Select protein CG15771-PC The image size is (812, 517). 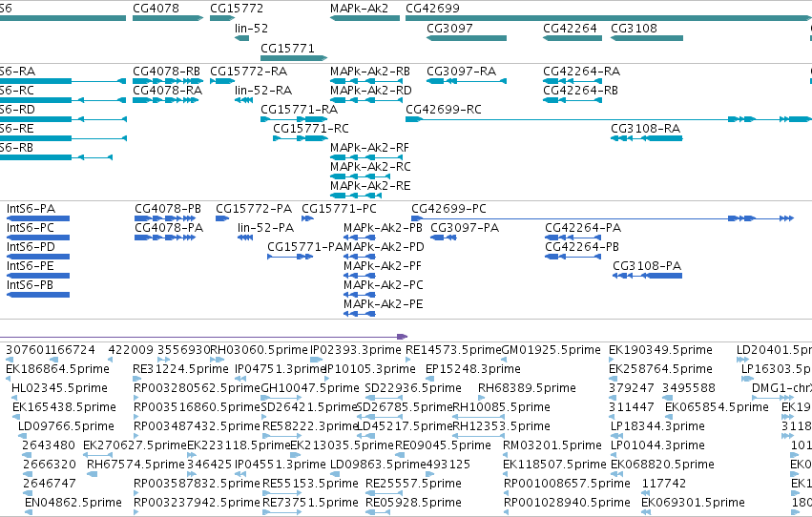(x=307, y=218)
